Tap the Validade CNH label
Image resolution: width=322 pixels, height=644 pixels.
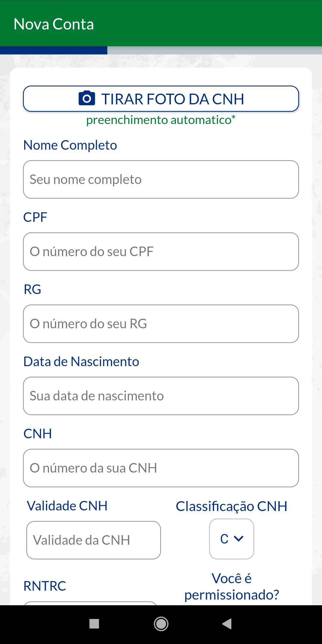67,506
